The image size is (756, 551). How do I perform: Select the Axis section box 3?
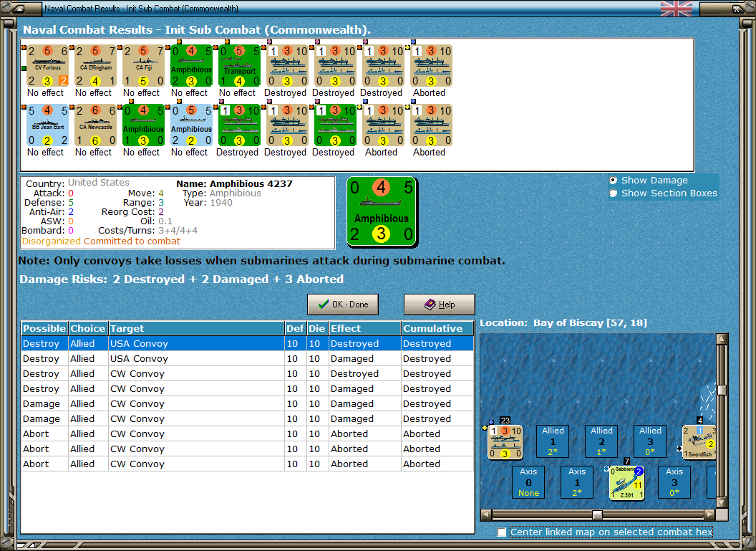coord(674,482)
